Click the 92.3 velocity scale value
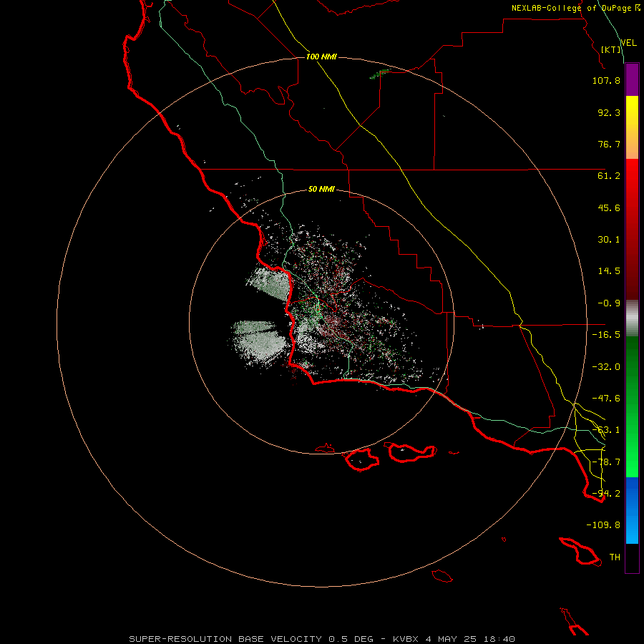 click(609, 112)
